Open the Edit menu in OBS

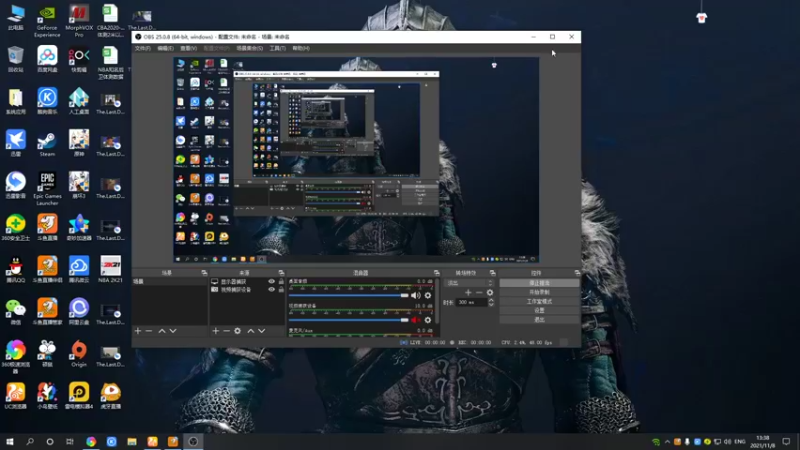[165, 48]
